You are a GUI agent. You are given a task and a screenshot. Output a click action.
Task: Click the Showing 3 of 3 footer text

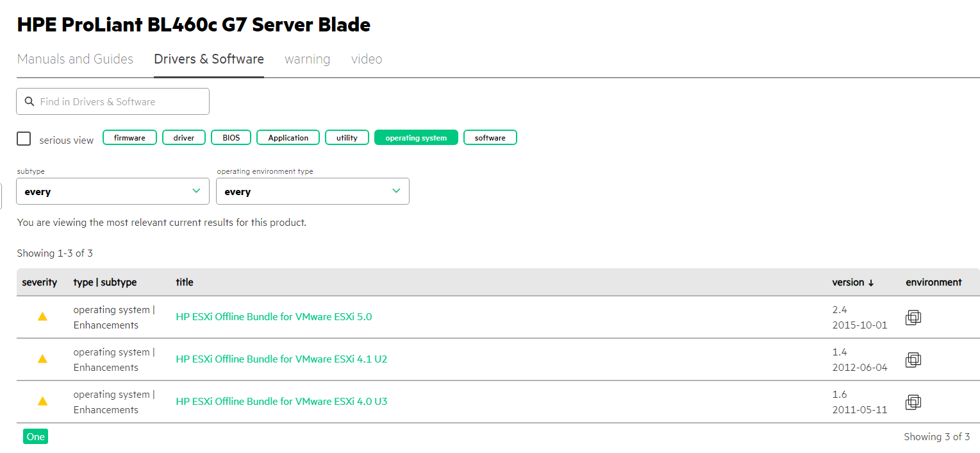click(936, 436)
